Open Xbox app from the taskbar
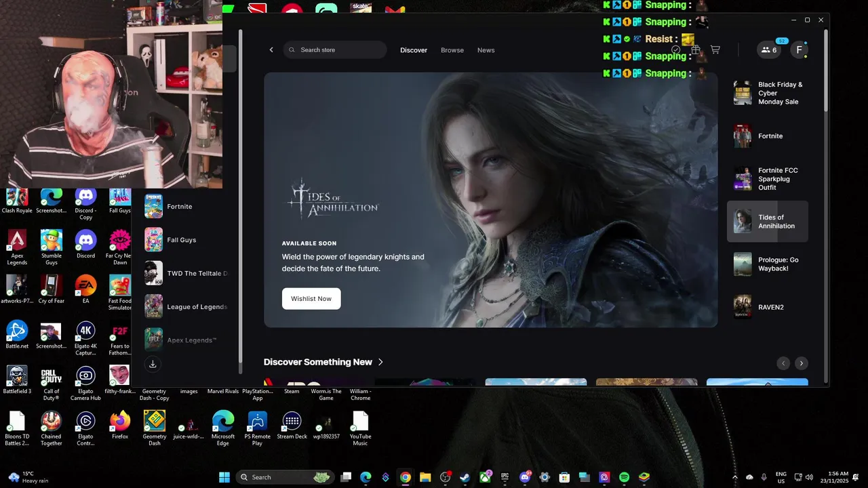This screenshot has width=868, height=488. click(x=486, y=477)
